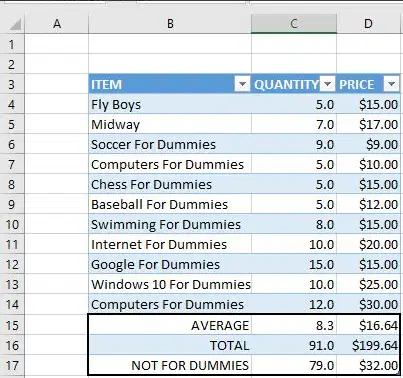The image size is (403, 378).
Task: Open the QUANTITY column filter dropdown
Action: [x=327, y=84]
